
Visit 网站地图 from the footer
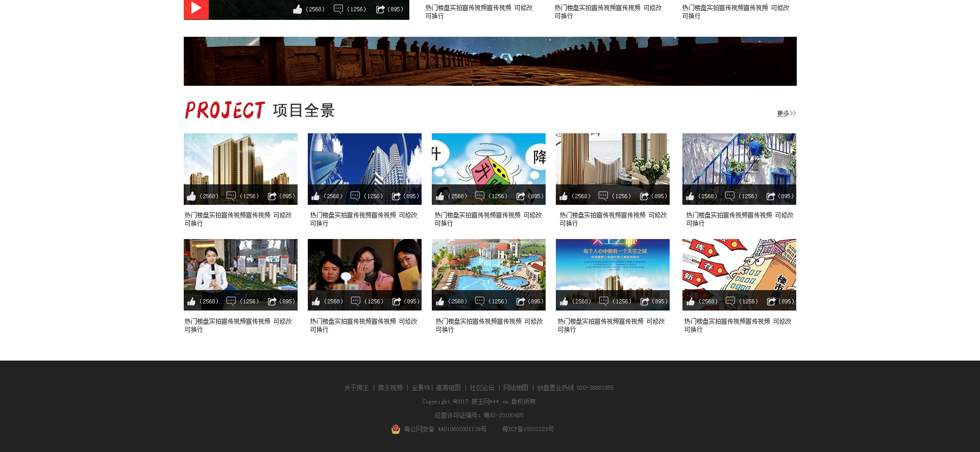[516, 388]
